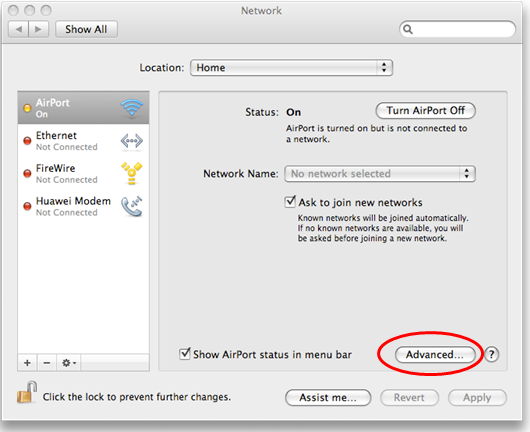Toggle Show AirPort status in menu bar
Image resolution: width=530 pixels, height=432 pixels.
[185, 354]
